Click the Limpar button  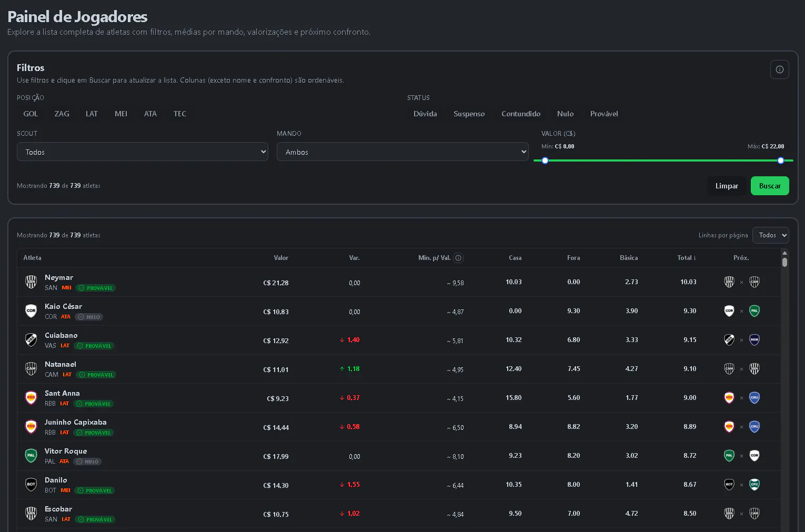coord(727,186)
